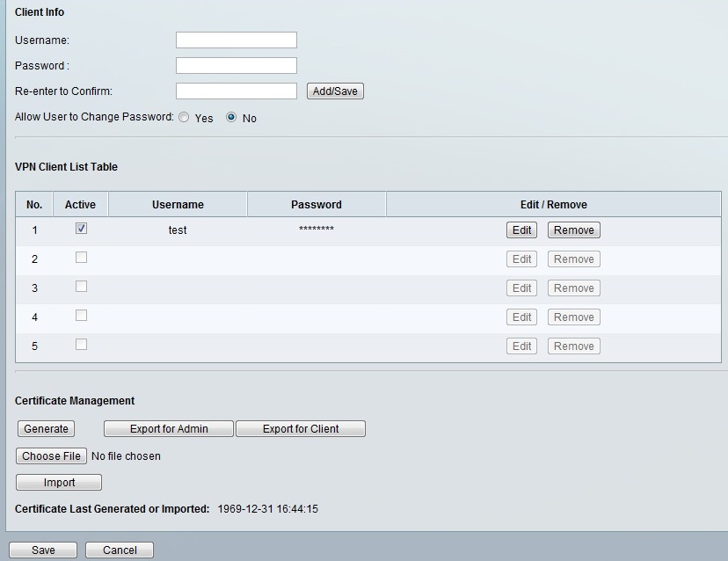Save the VPN client settings
728x561 pixels.
pyautogui.click(x=43, y=550)
